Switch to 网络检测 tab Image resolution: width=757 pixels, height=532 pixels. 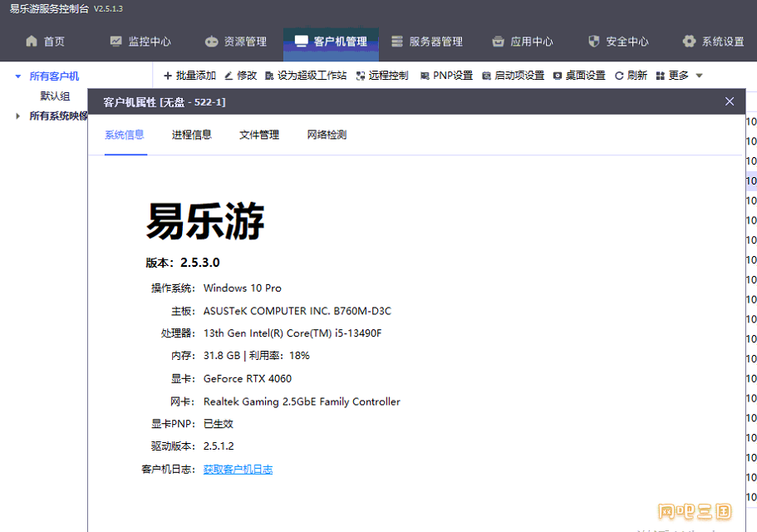pyautogui.click(x=327, y=135)
